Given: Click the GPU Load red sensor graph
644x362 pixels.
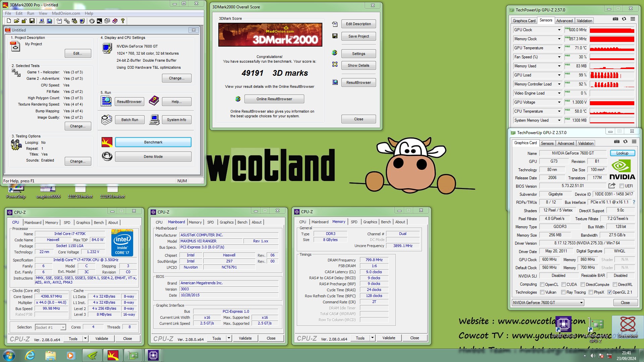Looking at the screenshot, I should pos(612,75).
